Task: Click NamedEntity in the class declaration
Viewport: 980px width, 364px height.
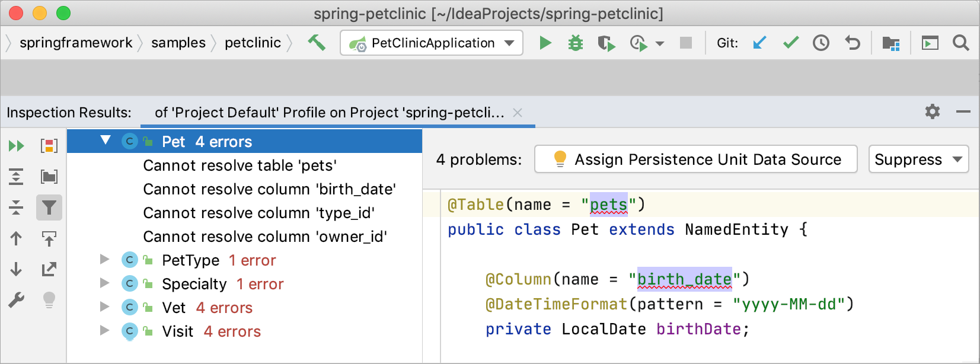Action: coord(737,229)
